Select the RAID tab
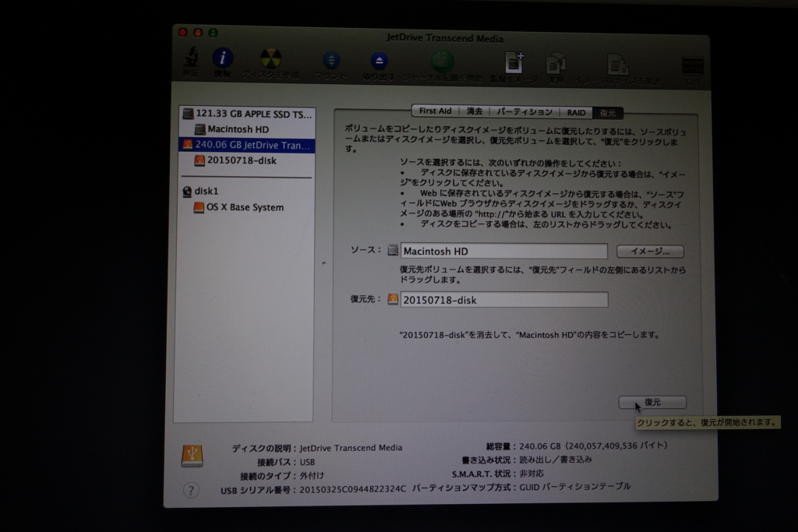798x532 pixels. (x=576, y=111)
